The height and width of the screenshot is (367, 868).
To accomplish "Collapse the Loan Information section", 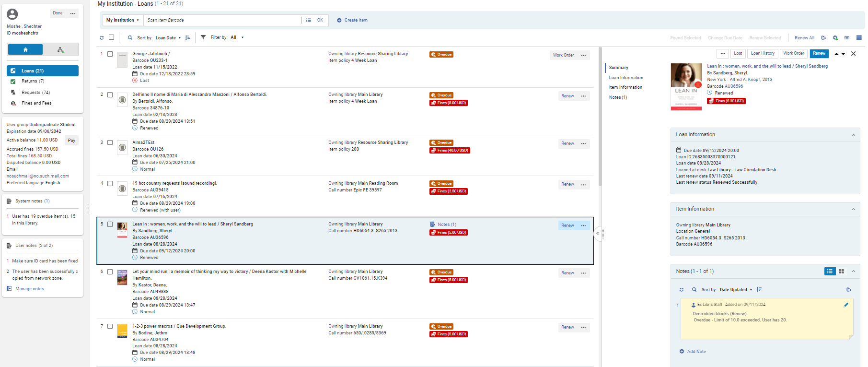I will point(853,135).
